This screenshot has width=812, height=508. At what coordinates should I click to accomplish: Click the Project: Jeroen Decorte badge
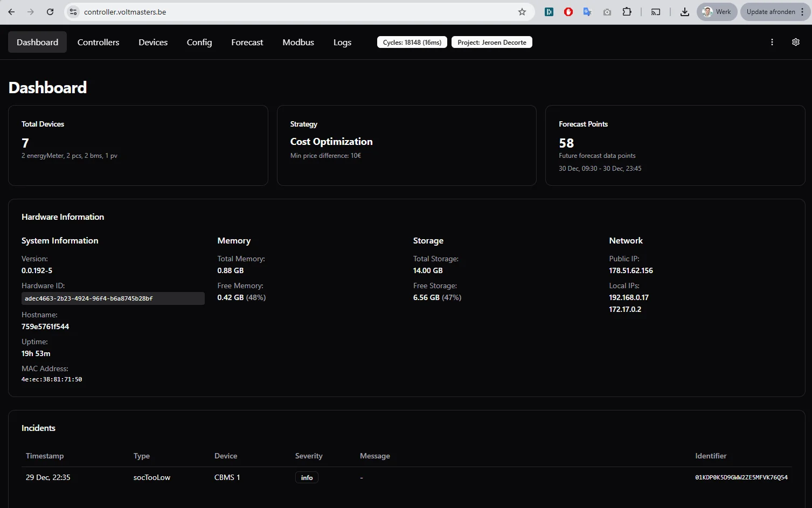pos(492,42)
